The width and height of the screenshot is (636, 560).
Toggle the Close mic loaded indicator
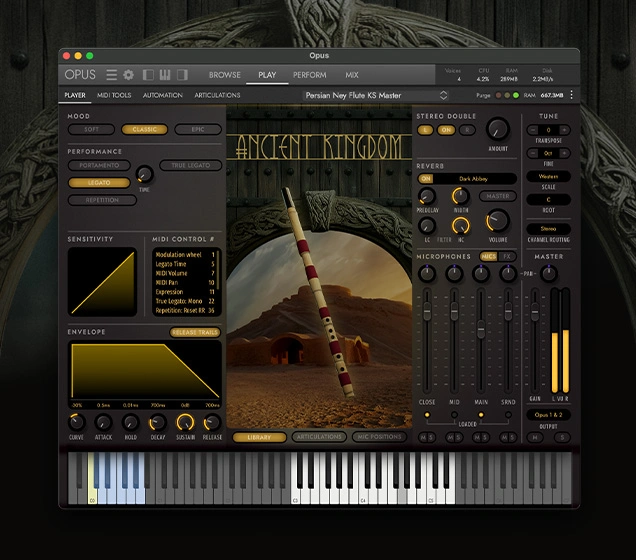pyautogui.click(x=427, y=415)
